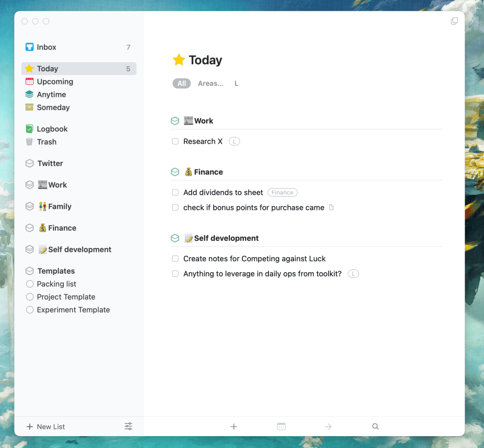The image size is (484, 448).
Task: Open the calendar scheduling icon in bottom toolbar
Action: (281, 426)
